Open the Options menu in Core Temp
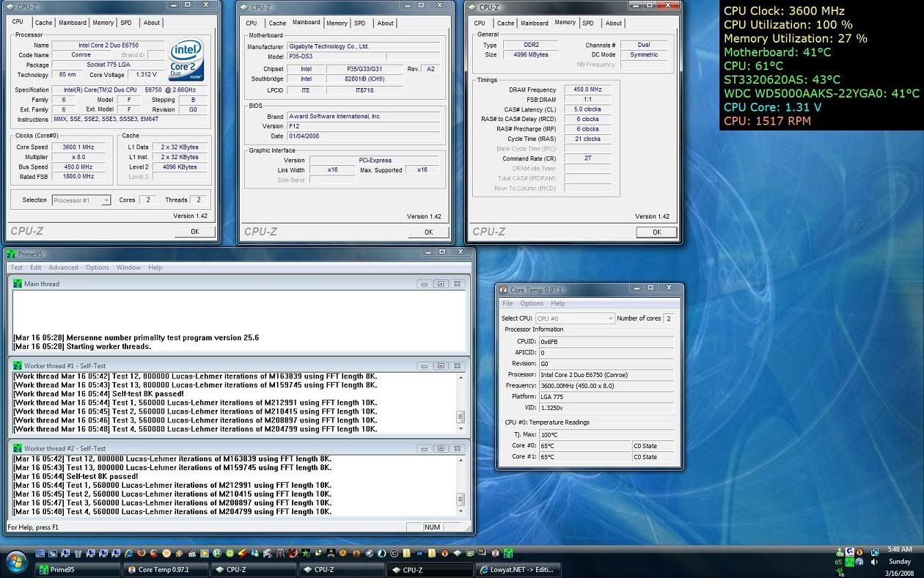This screenshot has height=578, width=924. pyautogui.click(x=532, y=304)
